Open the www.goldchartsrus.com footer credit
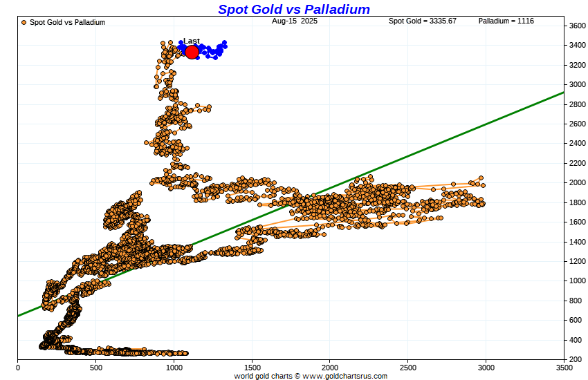This screenshot has width=588, height=380. pos(311,376)
